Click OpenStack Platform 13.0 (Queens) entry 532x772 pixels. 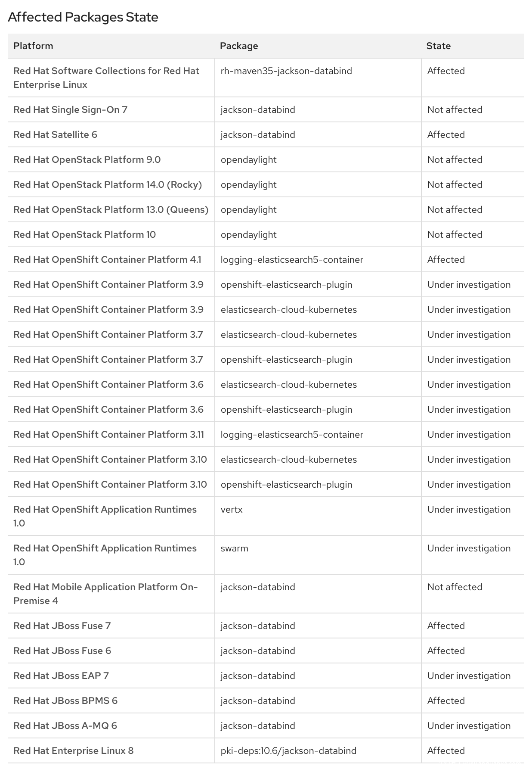(x=111, y=210)
